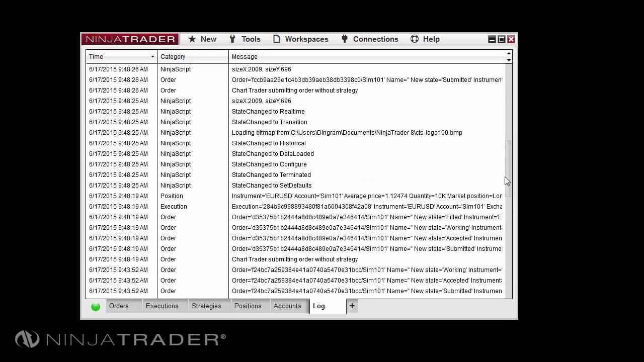The image size is (644, 362).
Task: Open the Workspaces menu
Action: (x=301, y=39)
